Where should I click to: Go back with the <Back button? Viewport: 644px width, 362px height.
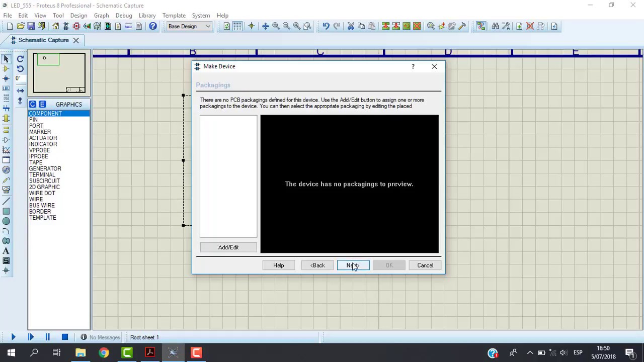pos(317,265)
